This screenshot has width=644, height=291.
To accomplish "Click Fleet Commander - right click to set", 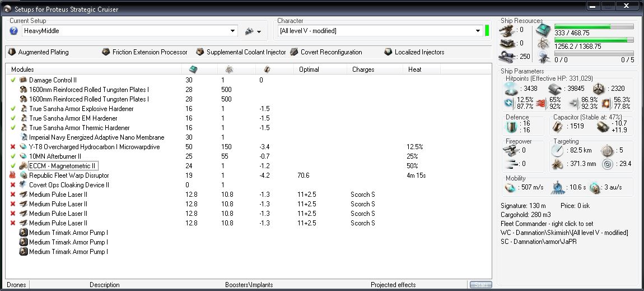I will 547,224.
